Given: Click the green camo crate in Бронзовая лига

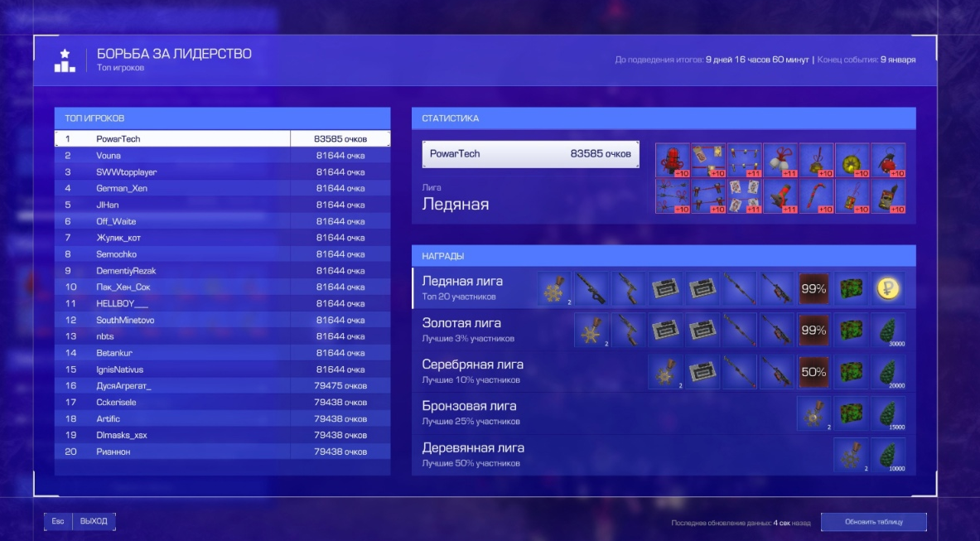Looking at the screenshot, I should 851,413.
